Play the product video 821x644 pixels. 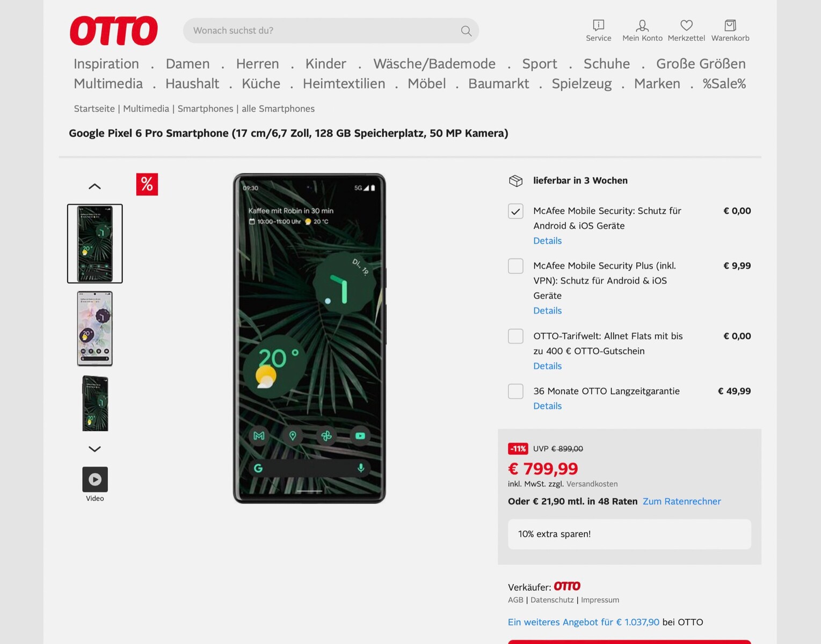pos(95,479)
